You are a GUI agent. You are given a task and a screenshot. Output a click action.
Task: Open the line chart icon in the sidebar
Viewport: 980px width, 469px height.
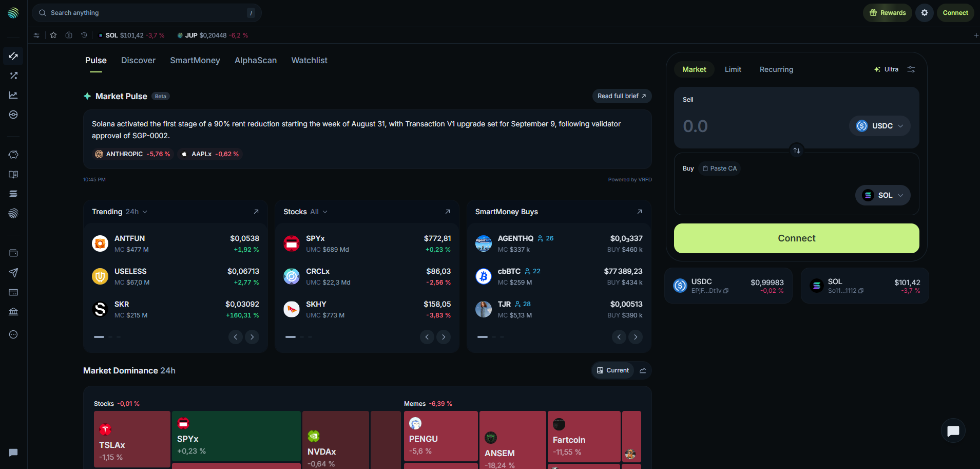click(13, 95)
